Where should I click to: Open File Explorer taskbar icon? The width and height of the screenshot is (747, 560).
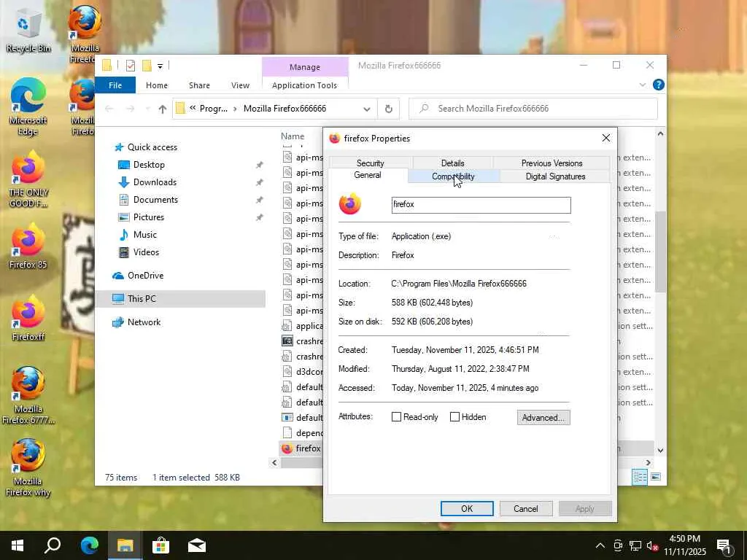(125, 545)
